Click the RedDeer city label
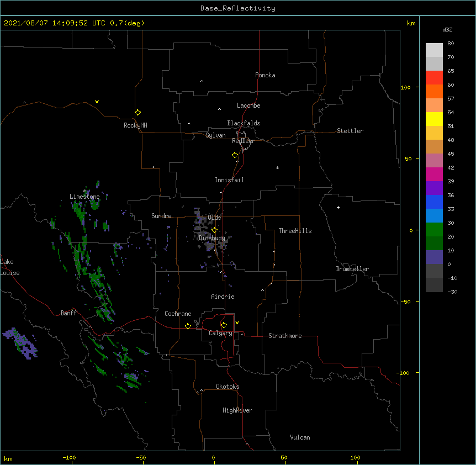This screenshot has width=476, height=465. pyautogui.click(x=243, y=141)
